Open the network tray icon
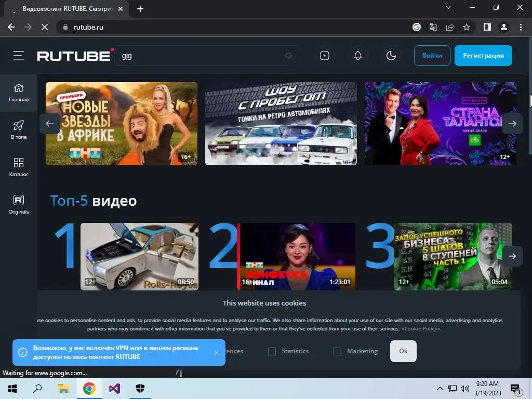532x399 pixels. point(453,389)
